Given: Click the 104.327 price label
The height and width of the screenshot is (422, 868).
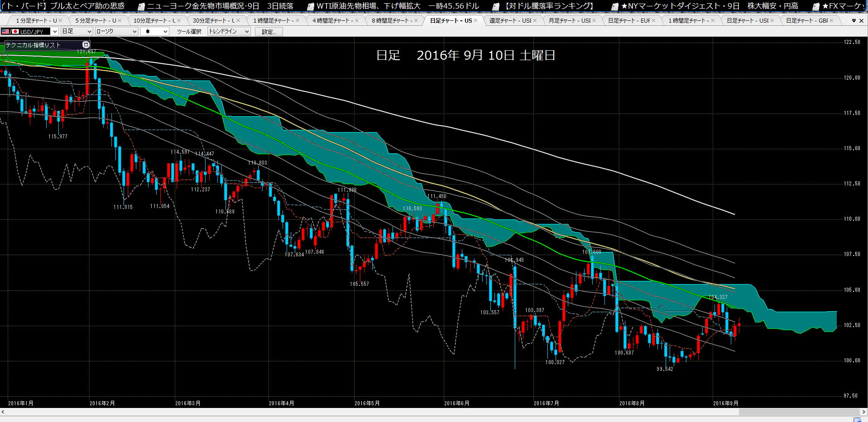Looking at the screenshot, I should pos(718,297).
